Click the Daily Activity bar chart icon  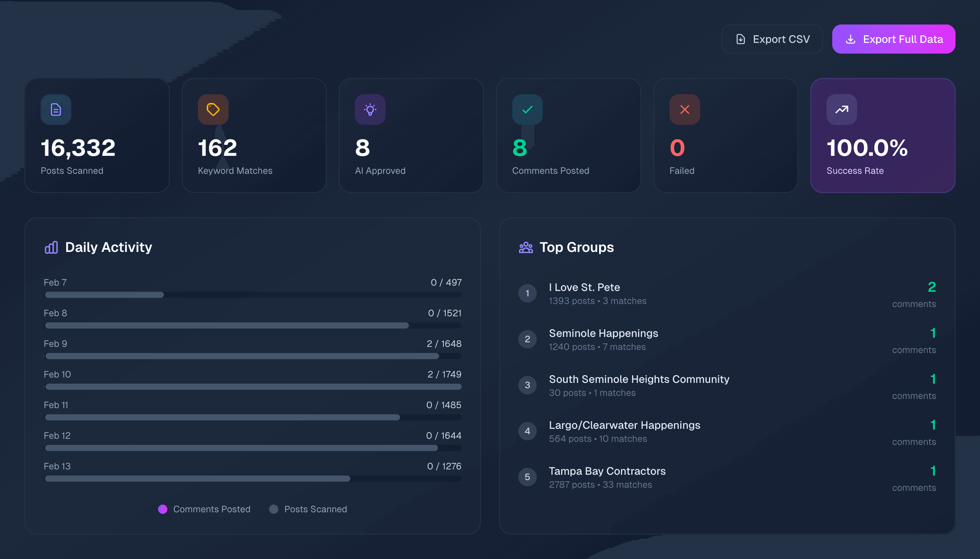[x=51, y=247]
